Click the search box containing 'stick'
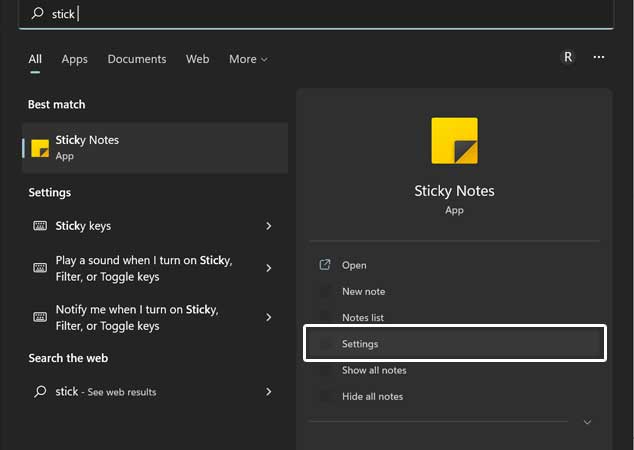634x450 pixels. point(316,14)
